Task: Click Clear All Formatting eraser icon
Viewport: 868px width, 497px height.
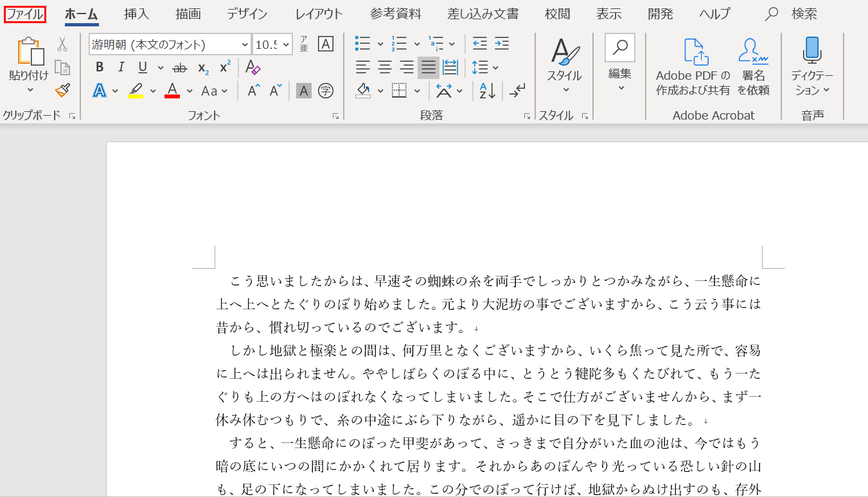Action: click(253, 68)
